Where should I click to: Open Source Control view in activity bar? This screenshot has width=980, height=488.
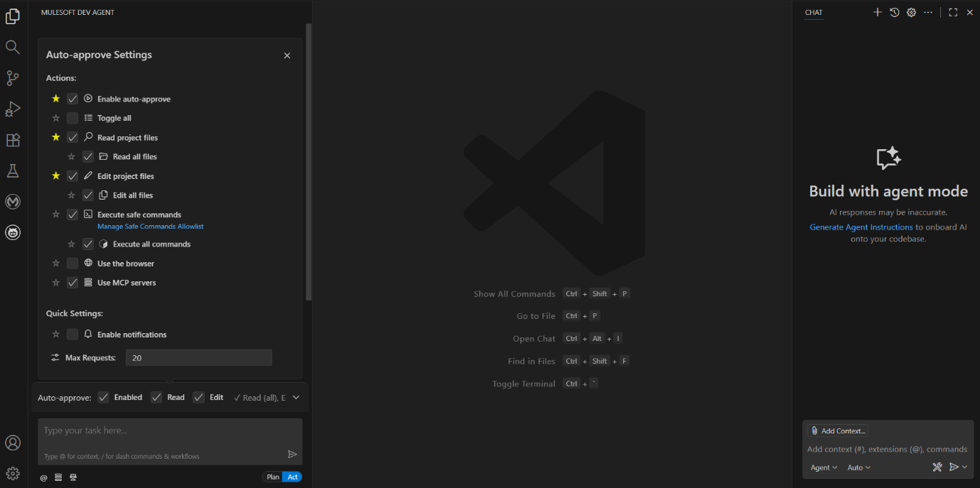click(13, 78)
